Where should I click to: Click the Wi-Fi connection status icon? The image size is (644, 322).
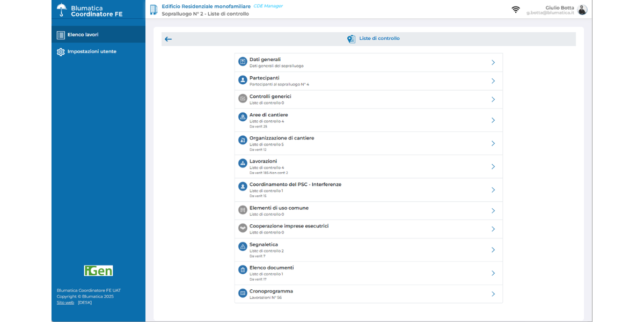coord(516,10)
